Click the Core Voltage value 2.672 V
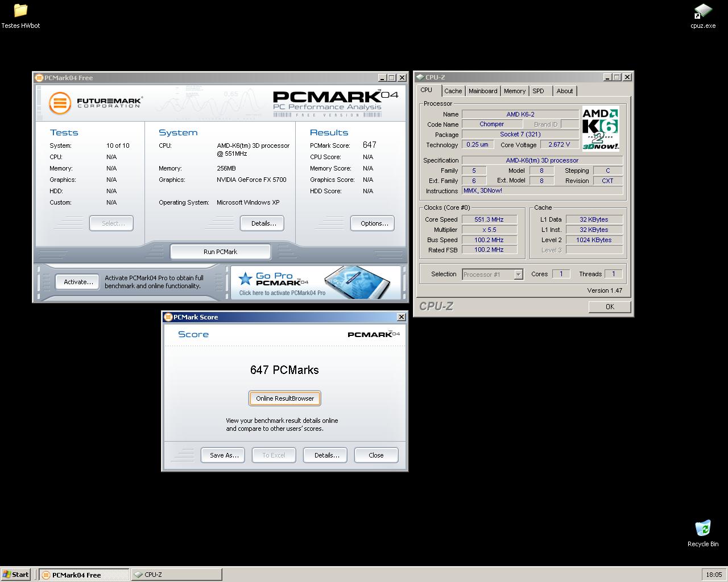This screenshot has width=728, height=582. coord(559,144)
